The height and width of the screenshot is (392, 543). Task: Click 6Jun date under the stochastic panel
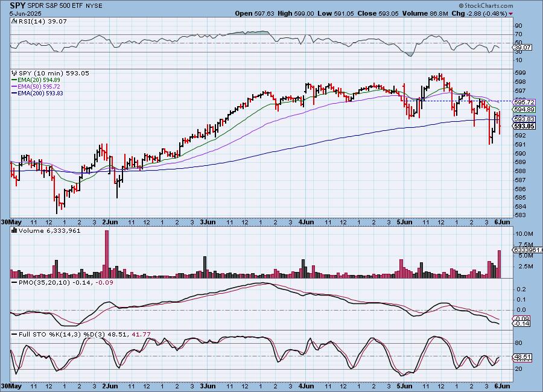(502, 386)
